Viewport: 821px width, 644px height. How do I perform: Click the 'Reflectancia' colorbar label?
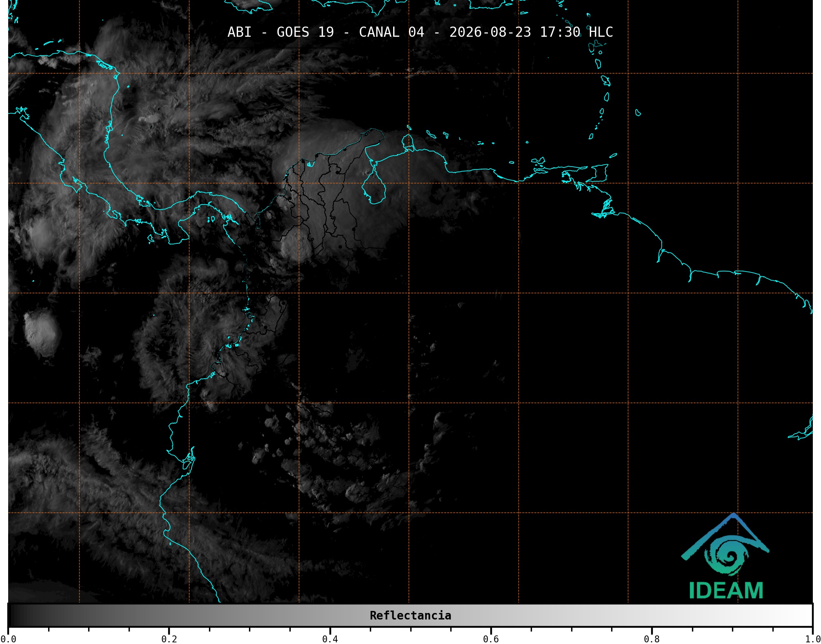pyautogui.click(x=410, y=615)
